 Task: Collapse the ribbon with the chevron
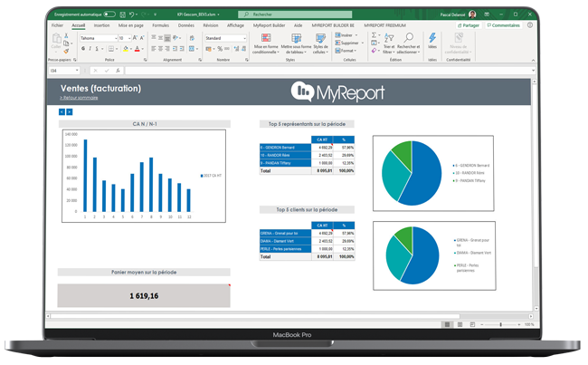[533, 60]
